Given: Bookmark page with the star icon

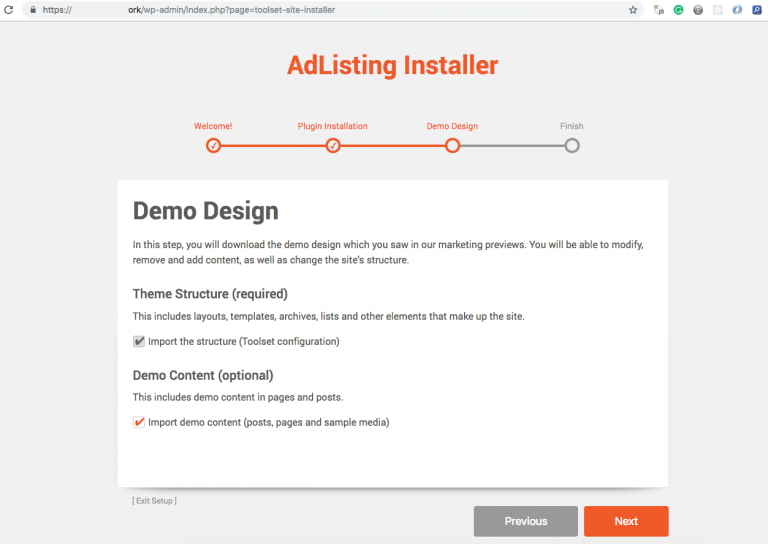Looking at the screenshot, I should [633, 10].
